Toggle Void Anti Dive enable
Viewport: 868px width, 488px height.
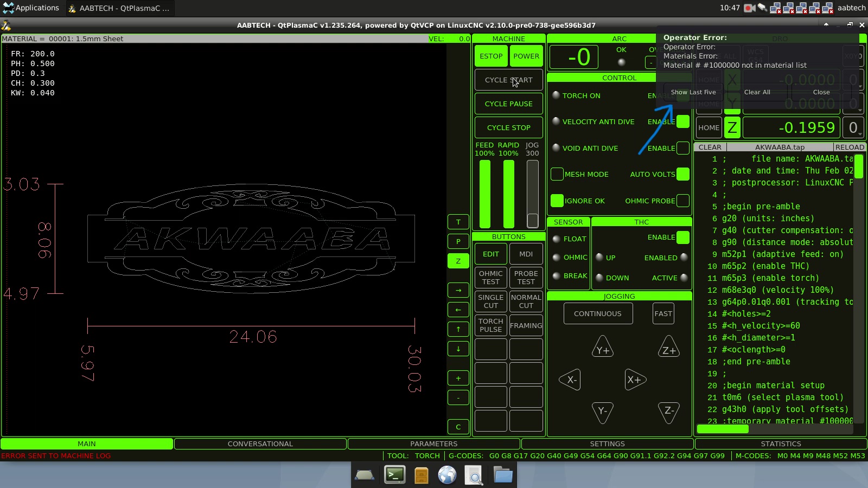coord(683,148)
